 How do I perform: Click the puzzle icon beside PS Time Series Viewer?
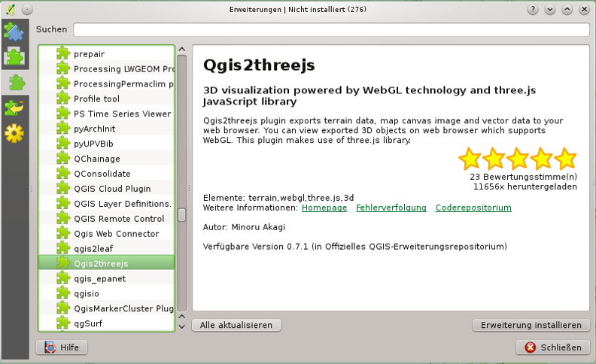pos(63,114)
